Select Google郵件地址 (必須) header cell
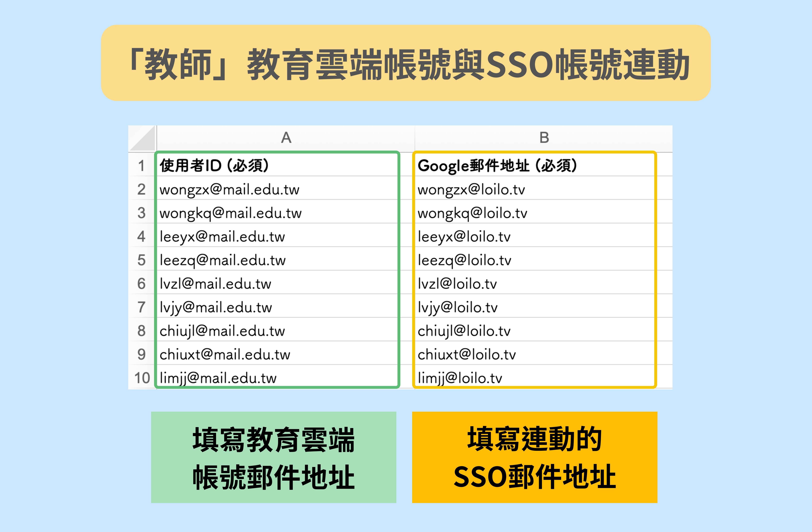Image resolution: width=812 pixels, height=532 pixels. coord(497,166)
